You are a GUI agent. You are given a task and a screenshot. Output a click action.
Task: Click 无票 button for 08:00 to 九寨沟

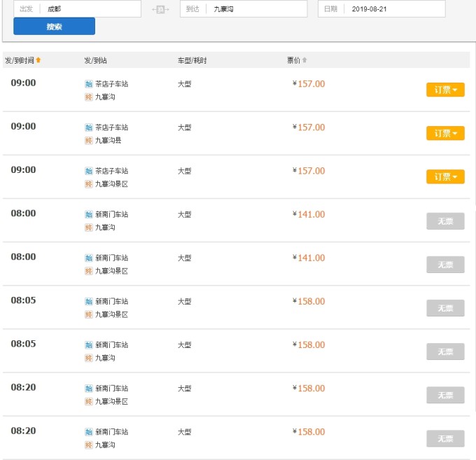[445, 221]
